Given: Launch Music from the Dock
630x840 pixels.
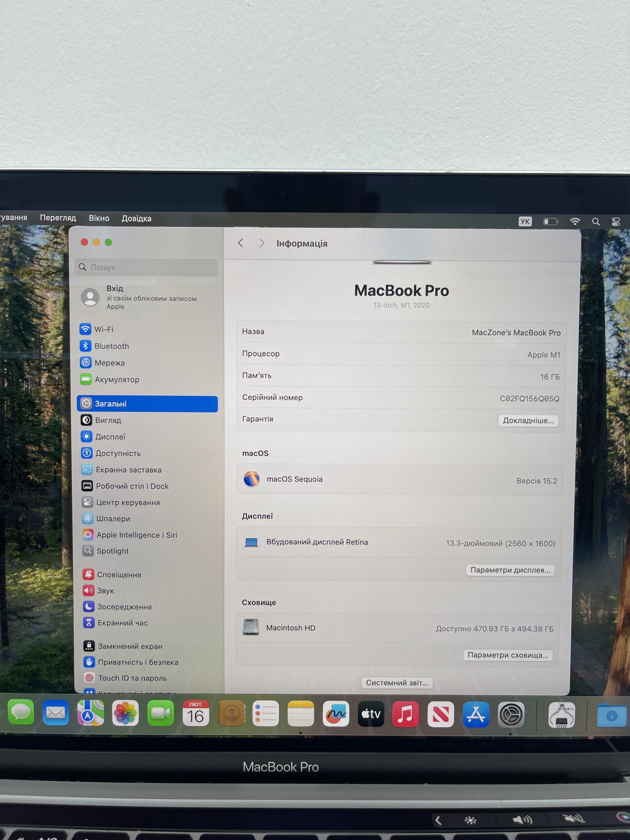Looking at the screenshot, I should (x=406, y=714).
